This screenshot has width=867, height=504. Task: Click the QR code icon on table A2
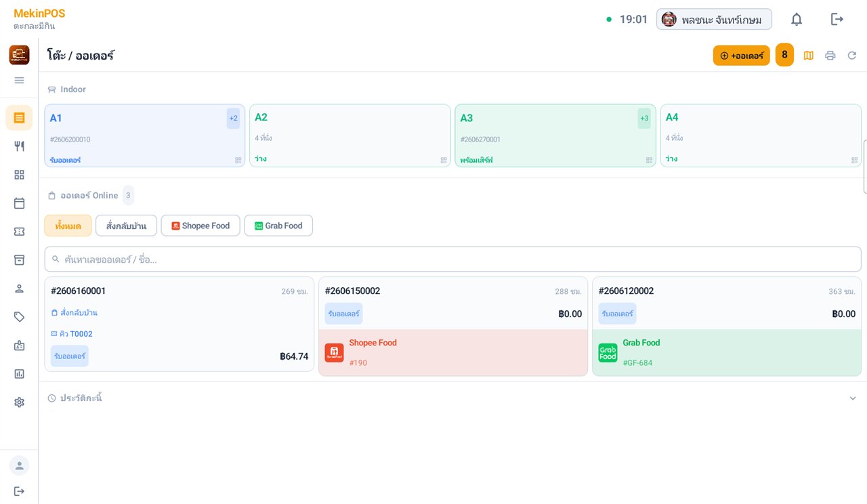(x=444, y=161)
